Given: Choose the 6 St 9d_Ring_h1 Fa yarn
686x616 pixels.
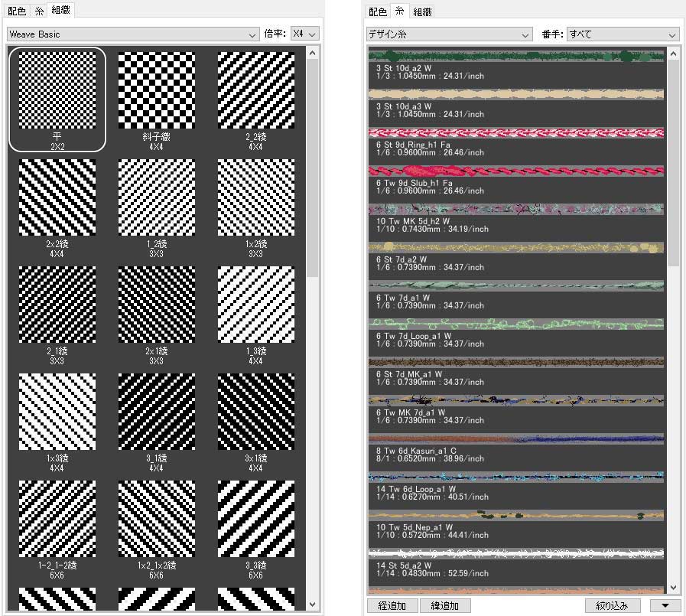Looking at the screenshot, I should point(516,142).
